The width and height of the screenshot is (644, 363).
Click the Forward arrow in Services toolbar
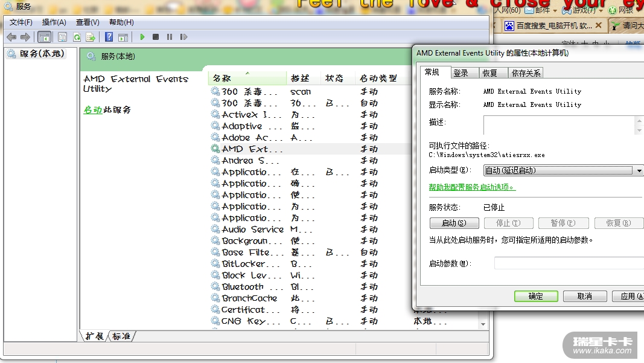click(25, 37)
